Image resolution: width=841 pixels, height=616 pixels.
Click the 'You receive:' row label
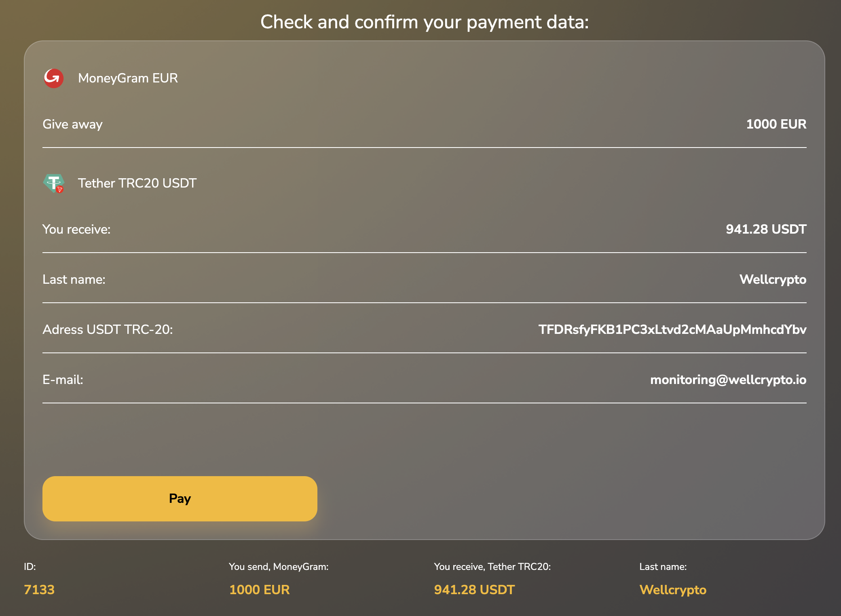tap(76, 229)
